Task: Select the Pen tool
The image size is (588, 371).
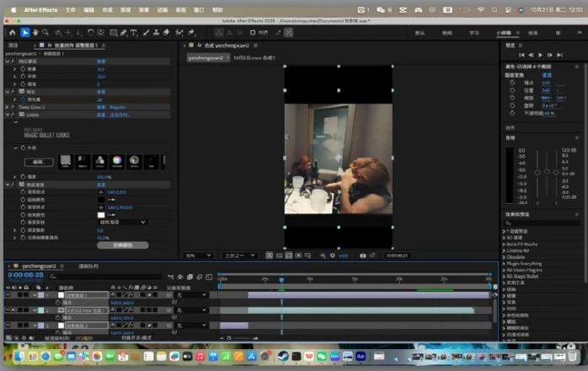Action: point(123,33)
